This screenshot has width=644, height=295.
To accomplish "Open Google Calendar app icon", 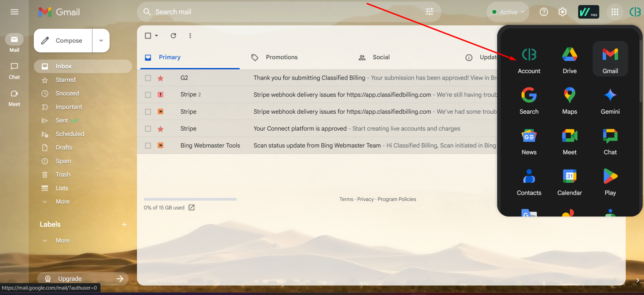I will tap(570, 181).
